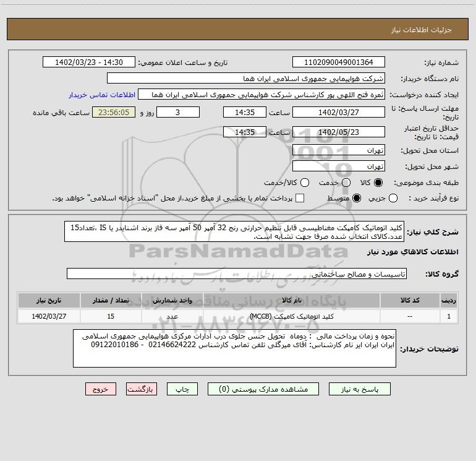Click the buyer organization name field

tap(246, 79)
